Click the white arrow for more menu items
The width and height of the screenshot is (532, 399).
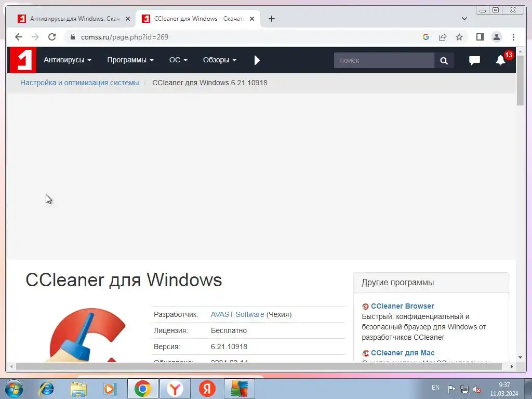(257, 60)
